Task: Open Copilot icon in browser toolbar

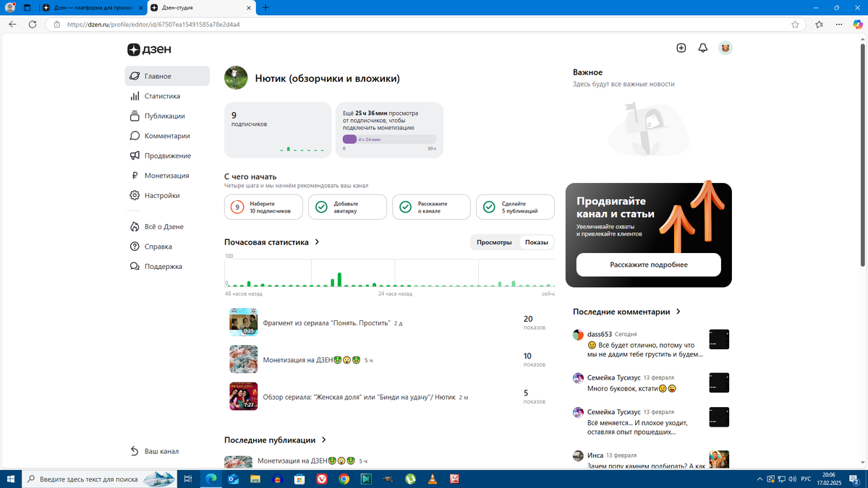Action: pyautogui.click(x=858, y=24)
